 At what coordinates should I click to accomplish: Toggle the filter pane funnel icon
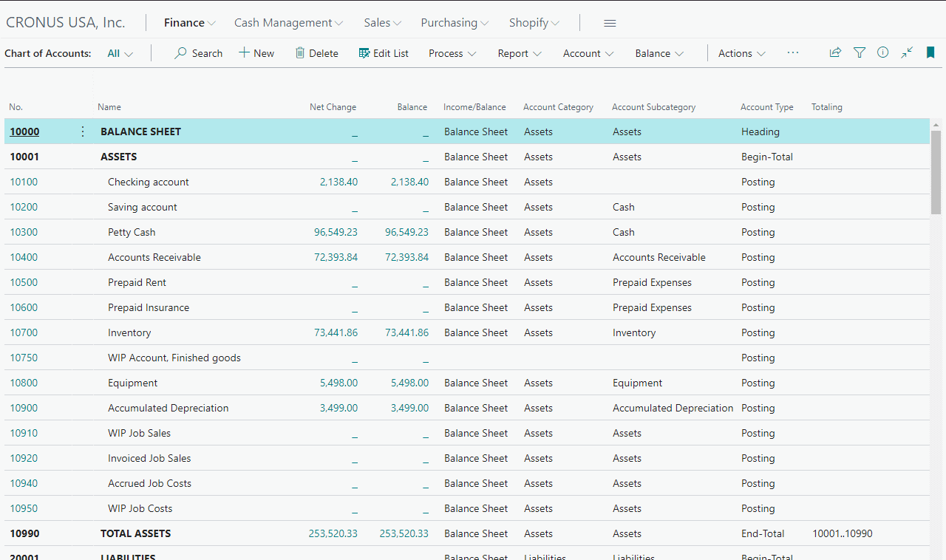pyautogui.click(x=859, y=52)
